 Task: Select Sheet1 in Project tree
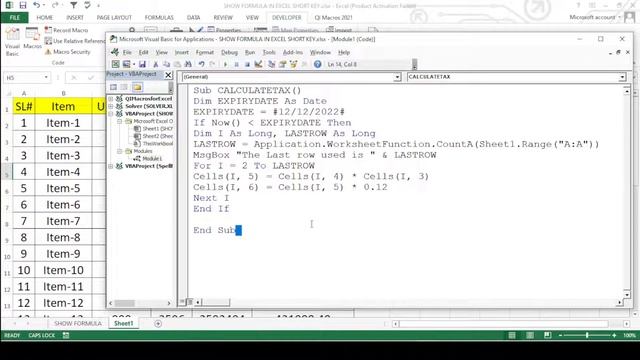(x=153, y=129)
